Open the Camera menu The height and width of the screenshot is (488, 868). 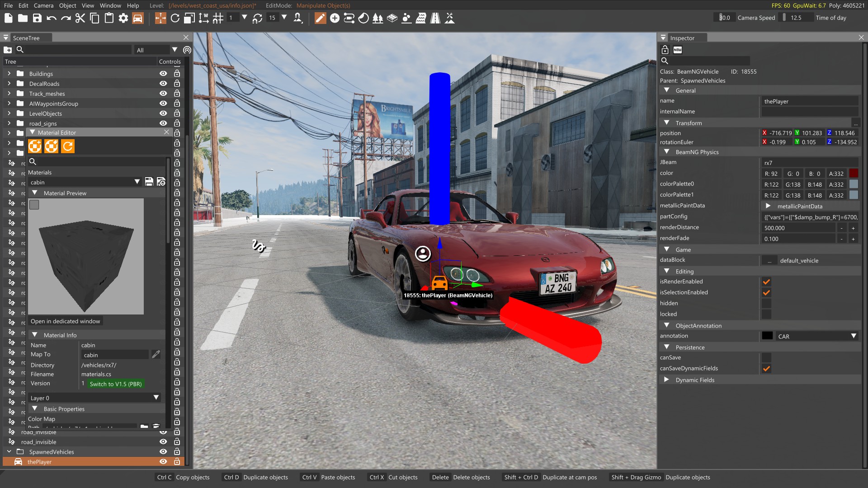[x=43, y=5]
